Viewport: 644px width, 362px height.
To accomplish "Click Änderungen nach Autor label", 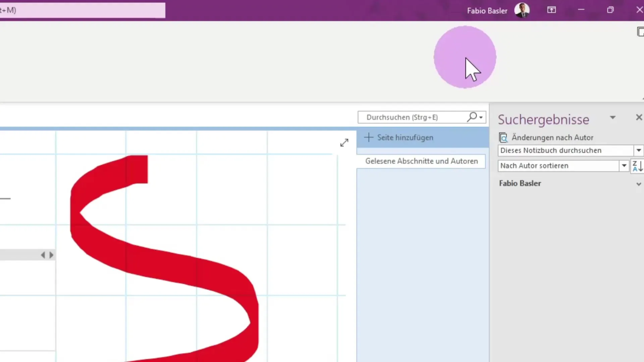I will click(552, 137).
